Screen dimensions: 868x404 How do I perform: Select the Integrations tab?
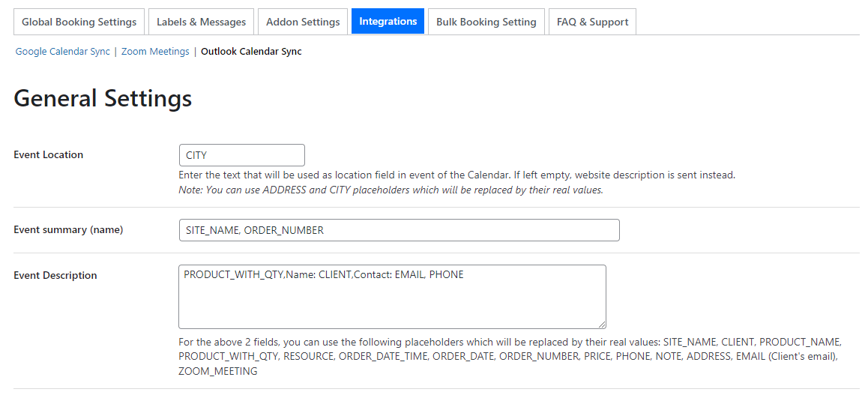pyautogui.click(x=388, y=21)
